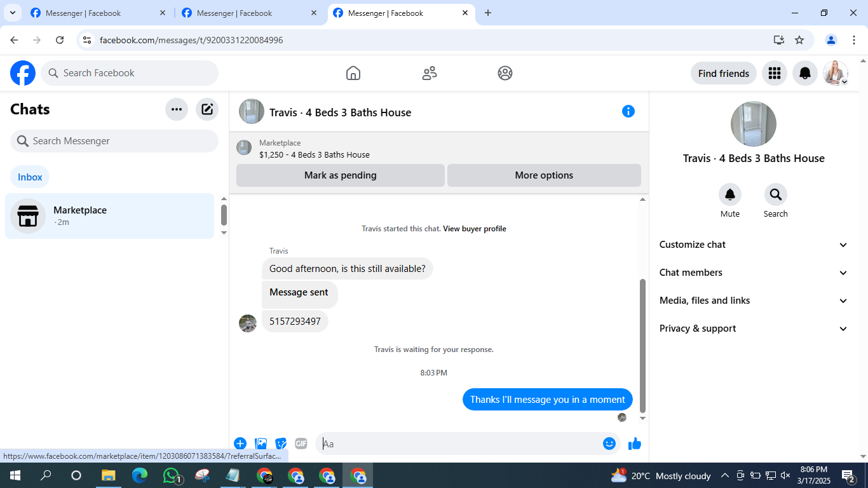The height and width of the screenshot is (488, 868).
Task: Open the Groups icon in top navigation
Action: pos(505,73)
